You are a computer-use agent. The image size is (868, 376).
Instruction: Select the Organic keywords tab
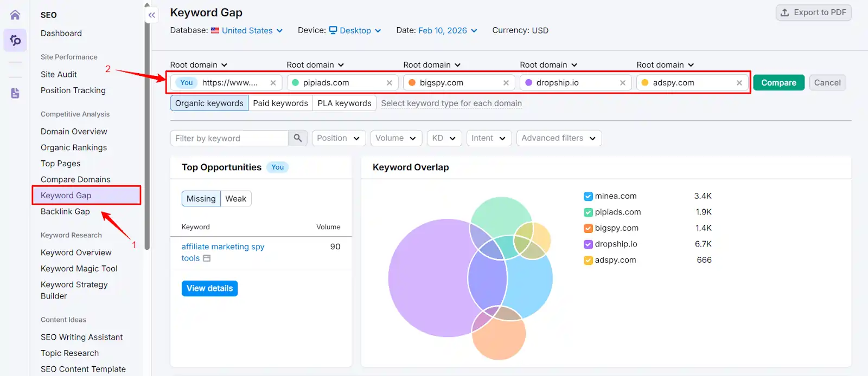tap(209, 103)
